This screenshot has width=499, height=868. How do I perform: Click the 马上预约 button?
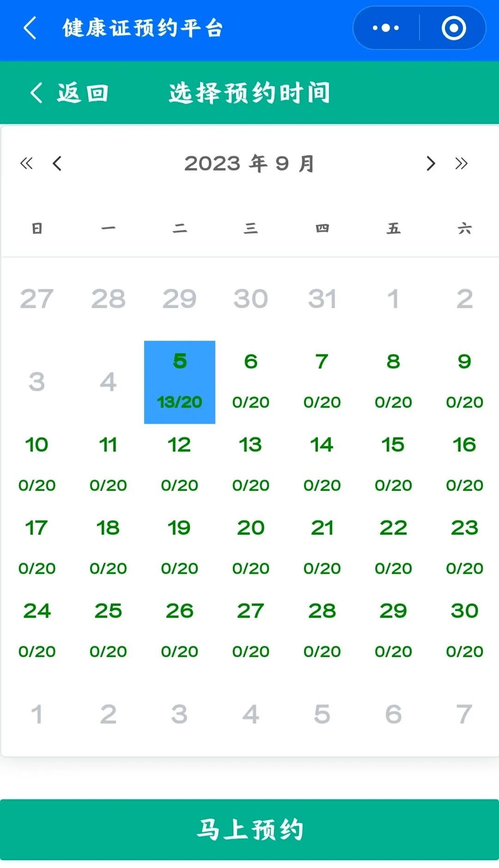click(249, 829)
